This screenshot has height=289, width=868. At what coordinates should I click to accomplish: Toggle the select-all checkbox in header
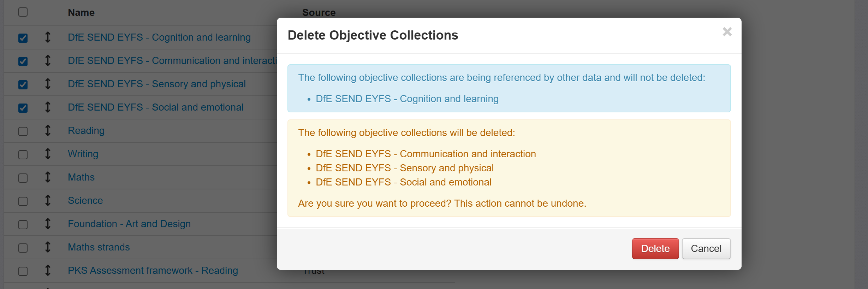tap(23, 12)
